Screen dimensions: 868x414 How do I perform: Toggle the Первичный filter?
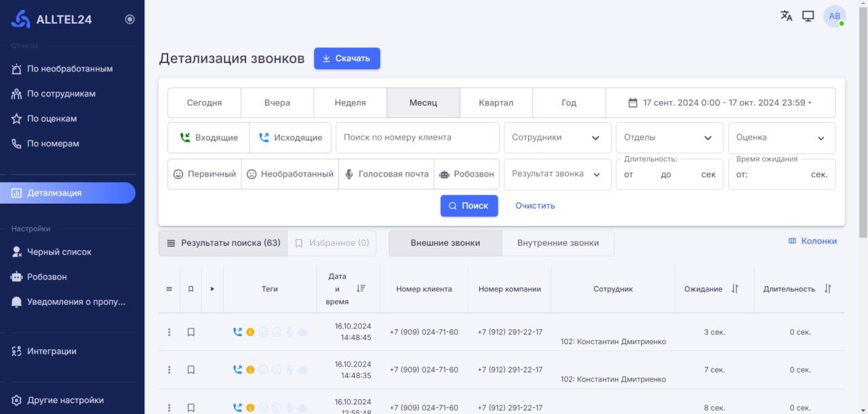point(204,174)
